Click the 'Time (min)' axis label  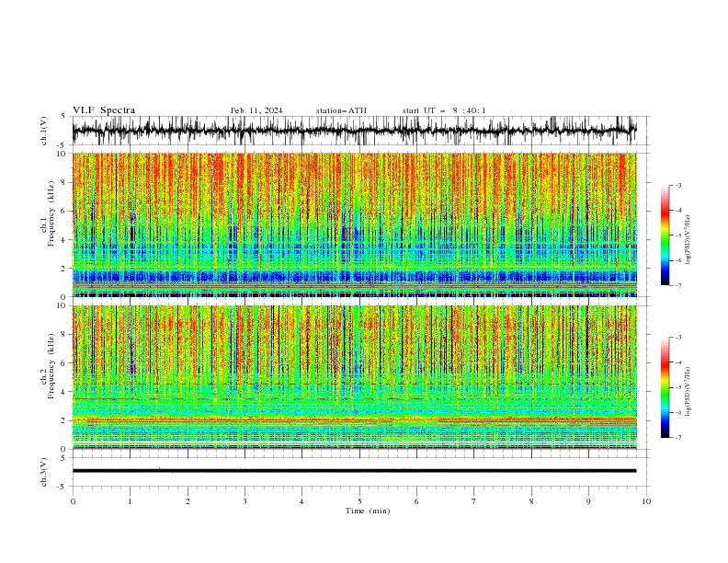(x=368, y=511)
